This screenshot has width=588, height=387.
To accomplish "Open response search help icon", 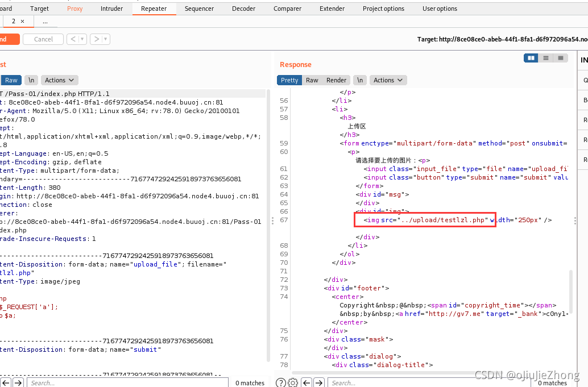I will click(280, 382).
